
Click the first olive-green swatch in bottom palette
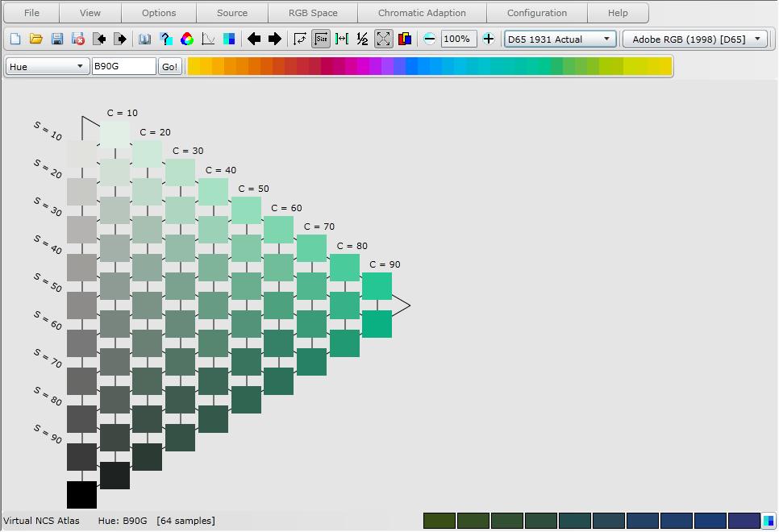(x=439, y=521)
